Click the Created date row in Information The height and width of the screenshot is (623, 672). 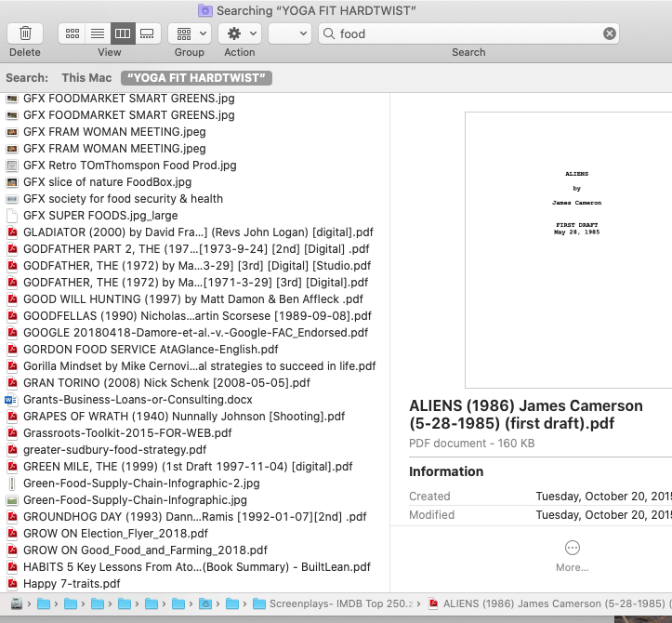click(x=540, y=497)
